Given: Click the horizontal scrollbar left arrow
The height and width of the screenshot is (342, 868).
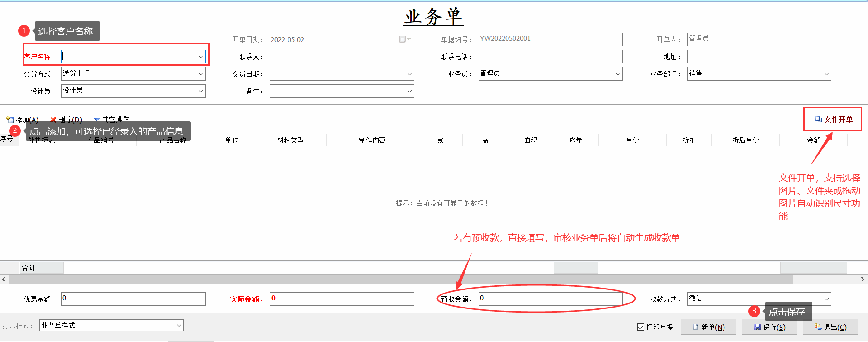Looking at the screenshot, I should (x=4, y=279).
